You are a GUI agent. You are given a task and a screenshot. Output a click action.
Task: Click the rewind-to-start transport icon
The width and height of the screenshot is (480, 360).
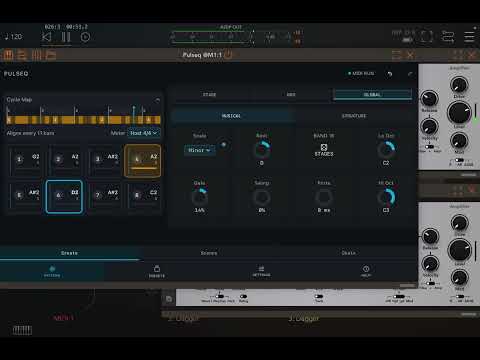[x=47, y=37]
